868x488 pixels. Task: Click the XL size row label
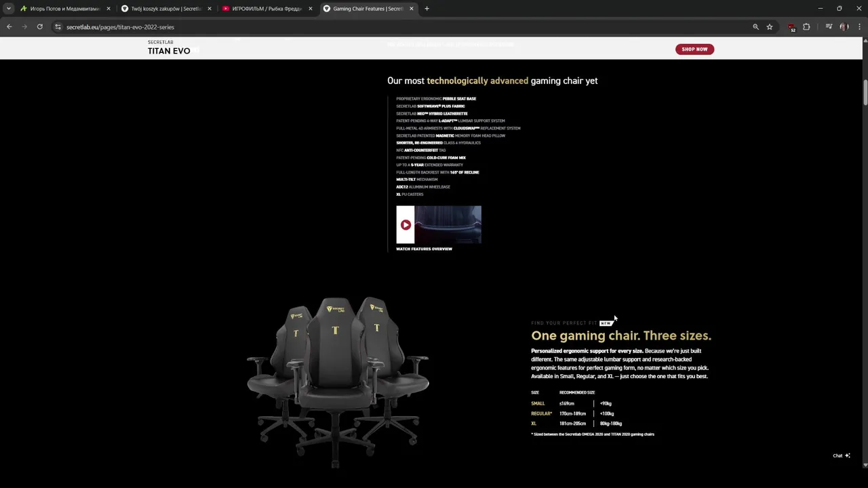coord(534,424)
